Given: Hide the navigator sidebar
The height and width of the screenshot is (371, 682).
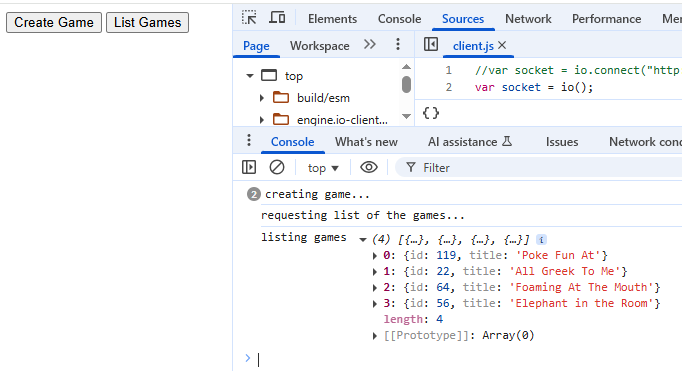Looking at the screenshot, I should pyautogui.click(x=431, y=44).
